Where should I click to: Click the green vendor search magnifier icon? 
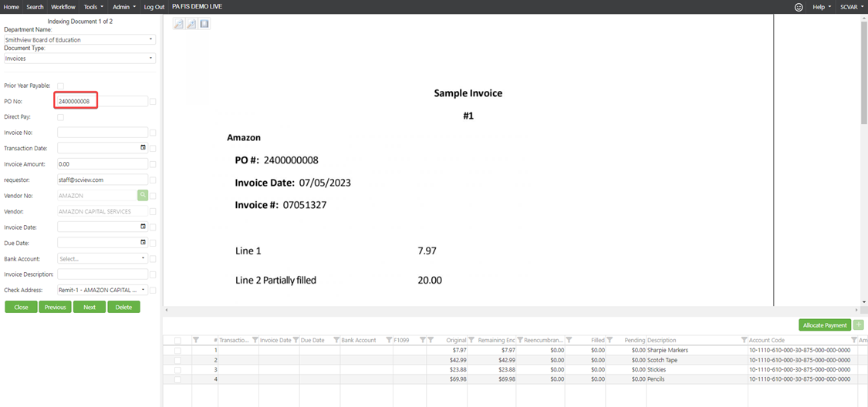(143, 196)
